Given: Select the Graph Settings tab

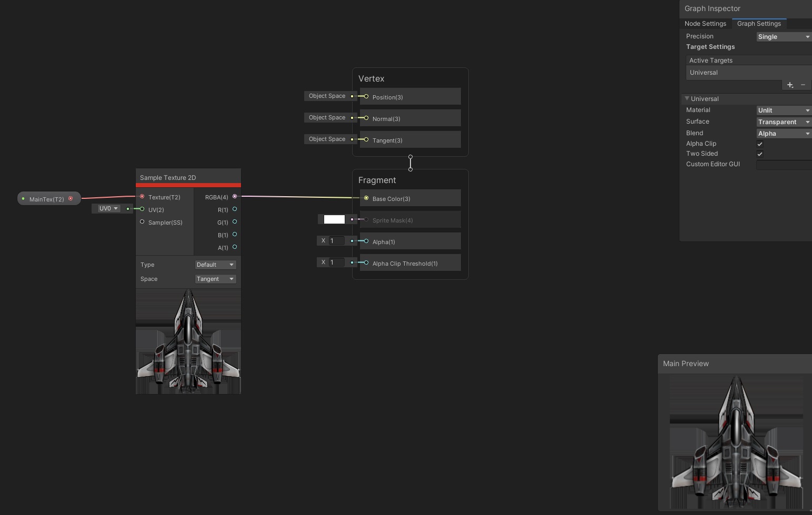Looking at the screenshot, I should coord(759,24).
